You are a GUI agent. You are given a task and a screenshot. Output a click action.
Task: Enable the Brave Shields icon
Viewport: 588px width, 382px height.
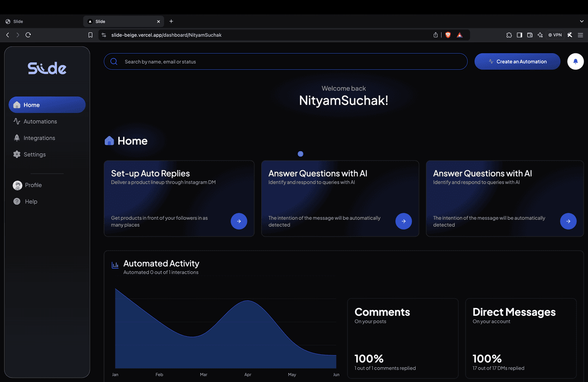[447, 35]
